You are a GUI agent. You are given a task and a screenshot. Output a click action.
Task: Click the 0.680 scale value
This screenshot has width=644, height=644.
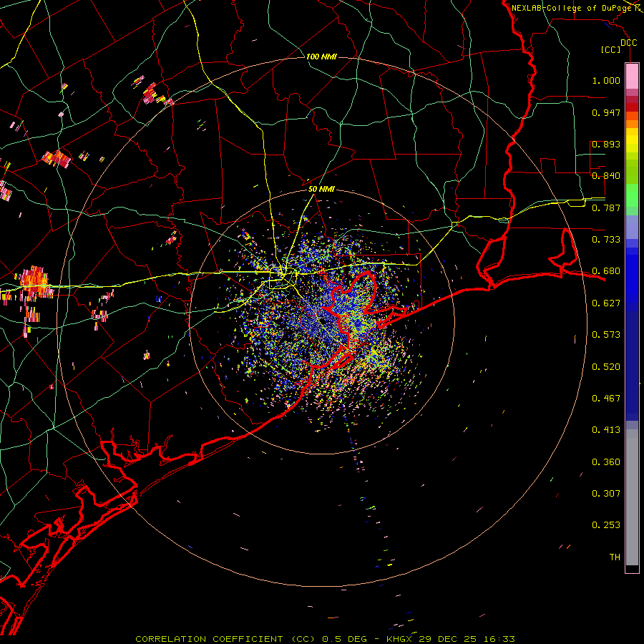(606, 271)
